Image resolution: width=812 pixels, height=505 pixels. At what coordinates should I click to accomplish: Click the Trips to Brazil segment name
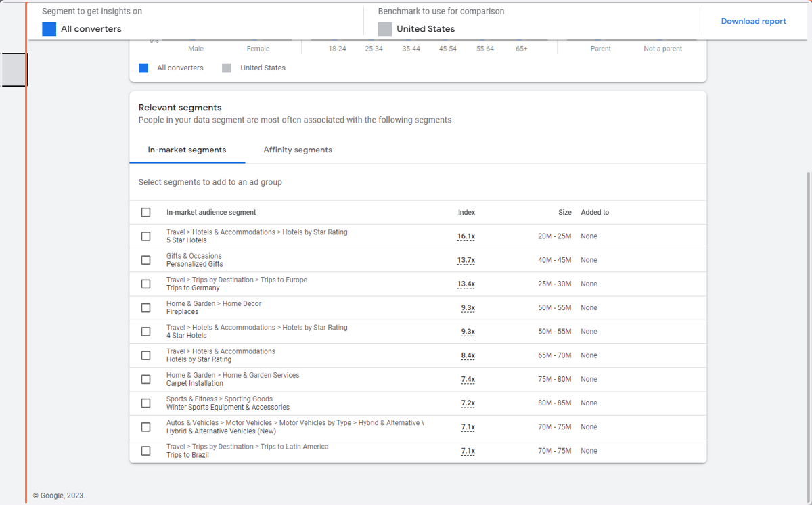pyautogui.click(x=187, y=455)
